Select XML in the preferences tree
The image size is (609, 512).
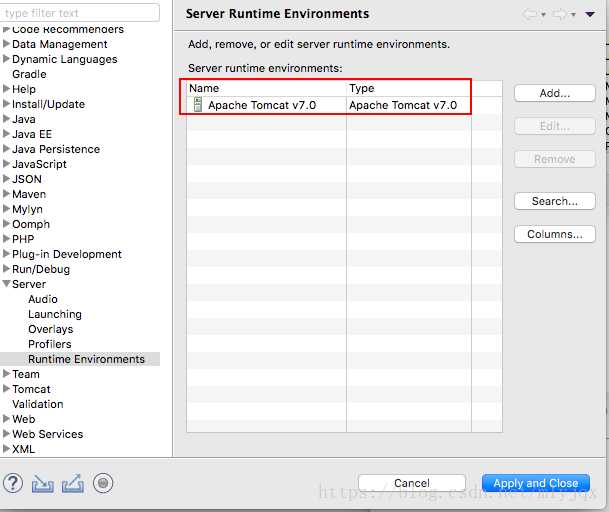click(x=23, y=449)
